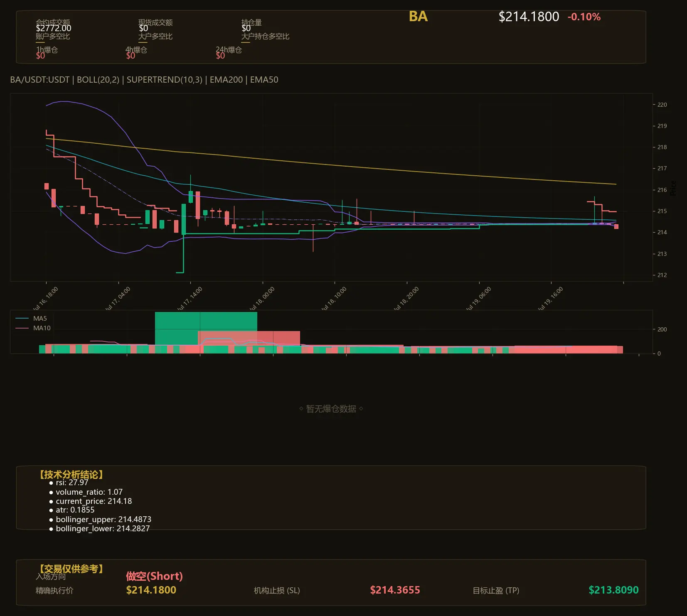Click the Jul 18, 10:00 time axis label
This screenshot has width=687, height=616.
333,299
